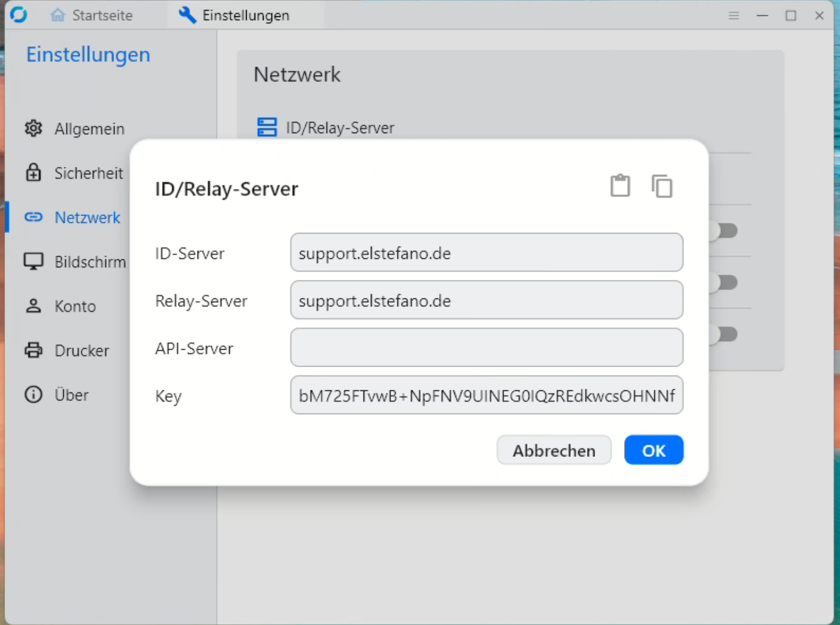Click the Key label
The width and height of the screenshot is (840, 625).
tap(168, 397)
